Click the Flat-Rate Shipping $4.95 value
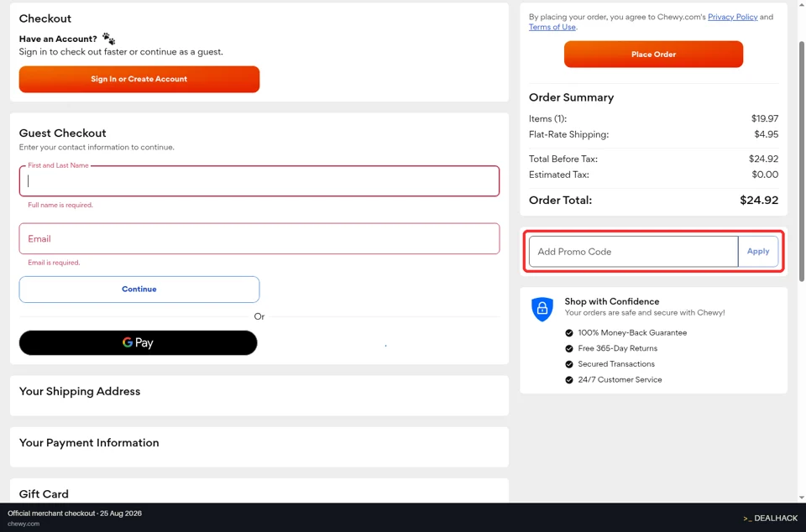Viewport: 806px width, 532px height. point(766,134)
